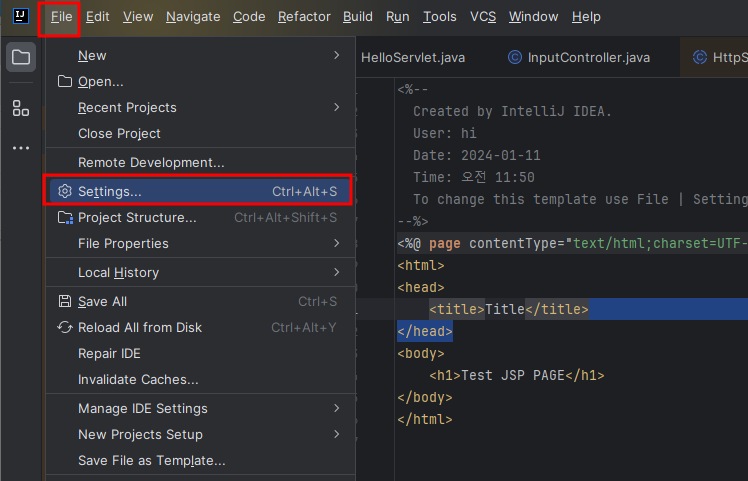This screenshot has width=748, height=481.
Task: Open the File menu
Action: click(62, 17)
